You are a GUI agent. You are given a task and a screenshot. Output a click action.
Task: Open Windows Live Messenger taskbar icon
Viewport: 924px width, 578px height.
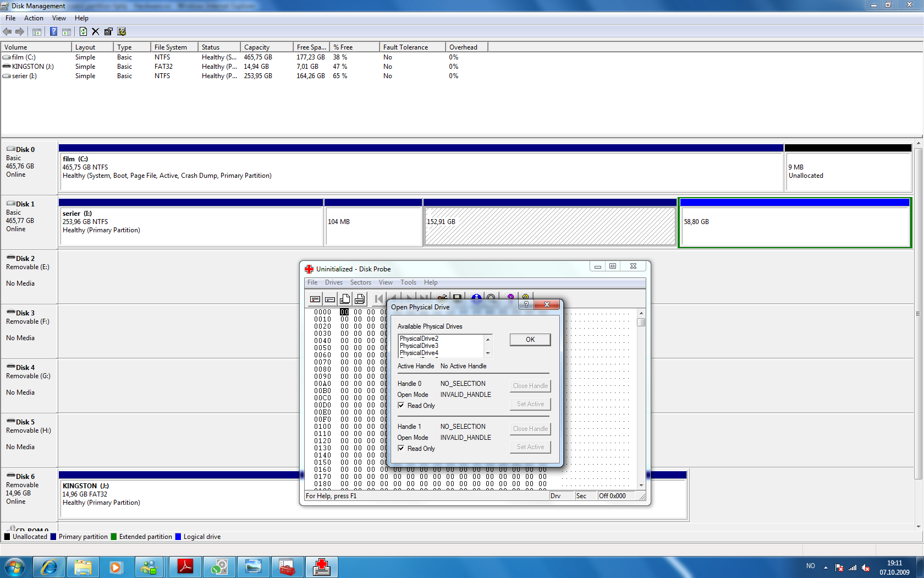pos(149,567)
